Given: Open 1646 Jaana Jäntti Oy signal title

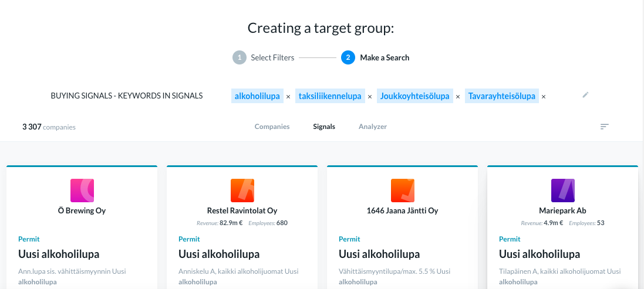Looking at the screenshot, I should [379, 254].
